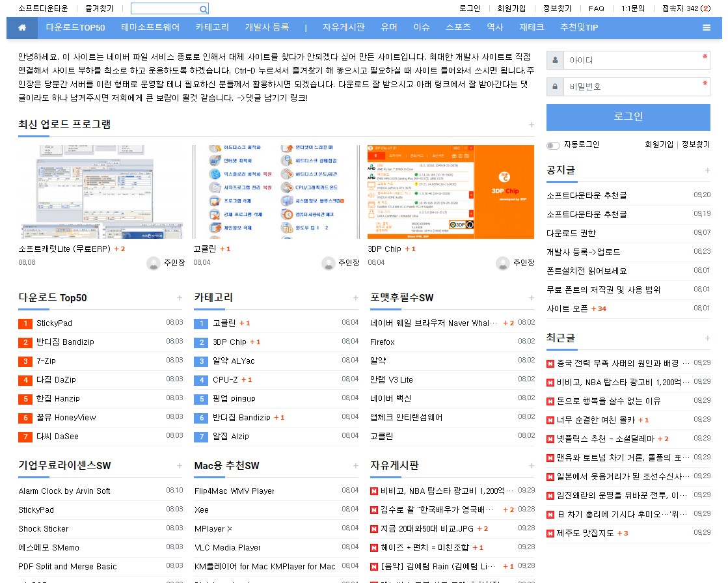Open 유머 menu item

(x=388, y=28)
